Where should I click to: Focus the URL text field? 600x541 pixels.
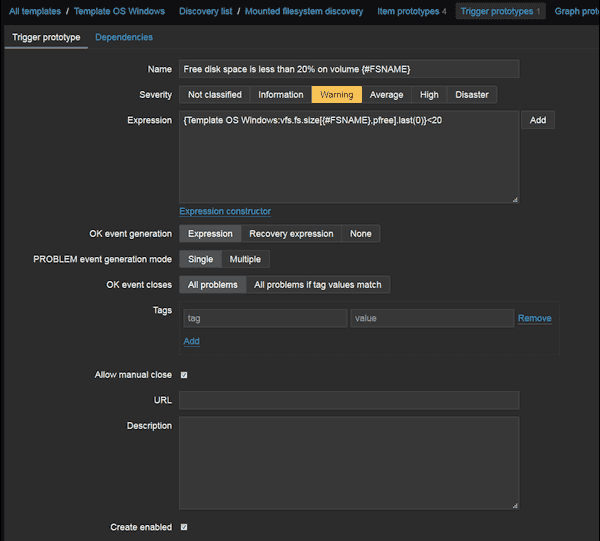[349, 400]
